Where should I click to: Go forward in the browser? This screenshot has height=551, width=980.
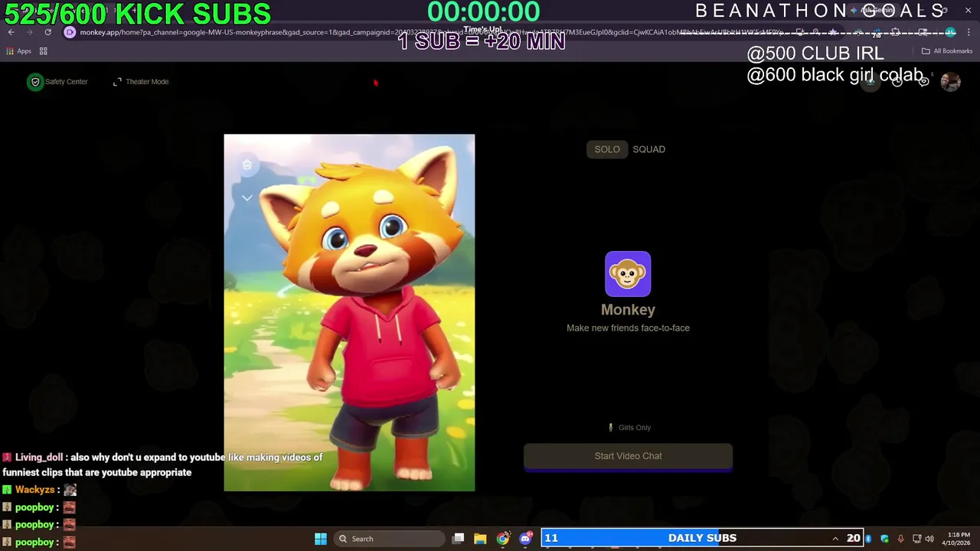[29, 32]
